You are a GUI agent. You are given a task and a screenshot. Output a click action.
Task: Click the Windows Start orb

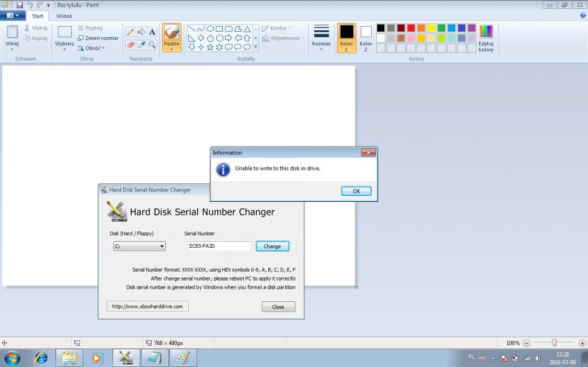[x=12, y=358]
